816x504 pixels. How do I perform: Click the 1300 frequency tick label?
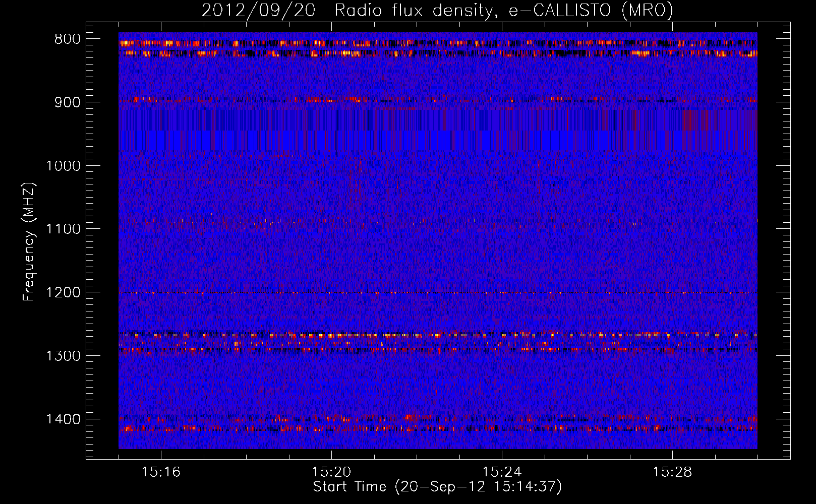click(x=63, y=356)
